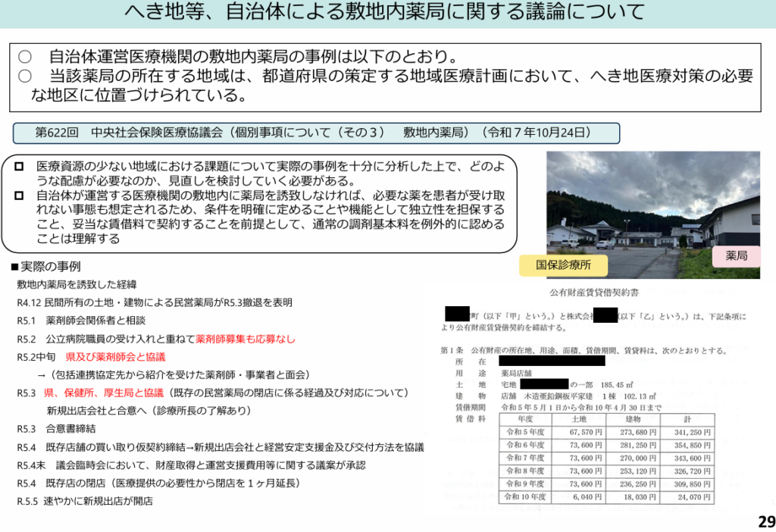Click the clinic building photo
The width and height of the screenshot is (776, 532).
pyautogui.click(x=652, y=203)
